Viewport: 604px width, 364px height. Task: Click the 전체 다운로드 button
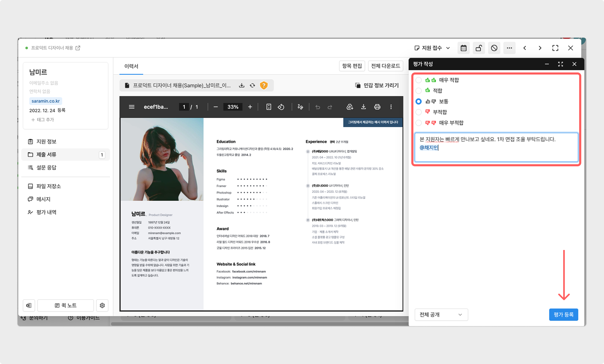click(385, 66)
